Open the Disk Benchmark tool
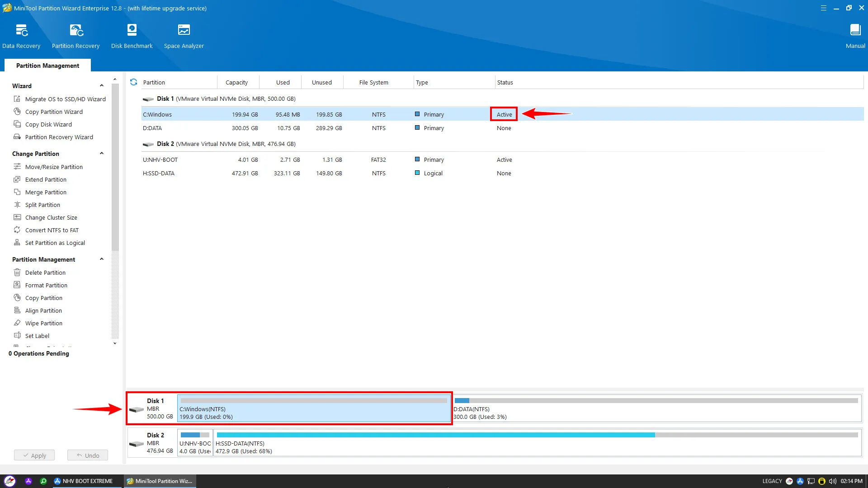This screenshot has width=868, height=488. click(132, 36)
